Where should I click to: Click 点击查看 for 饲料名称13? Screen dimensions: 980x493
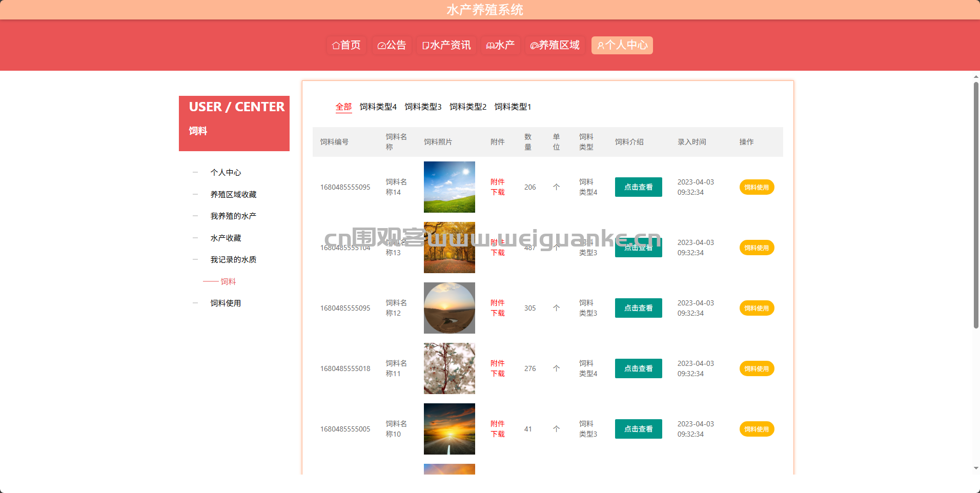click(639, 248)
